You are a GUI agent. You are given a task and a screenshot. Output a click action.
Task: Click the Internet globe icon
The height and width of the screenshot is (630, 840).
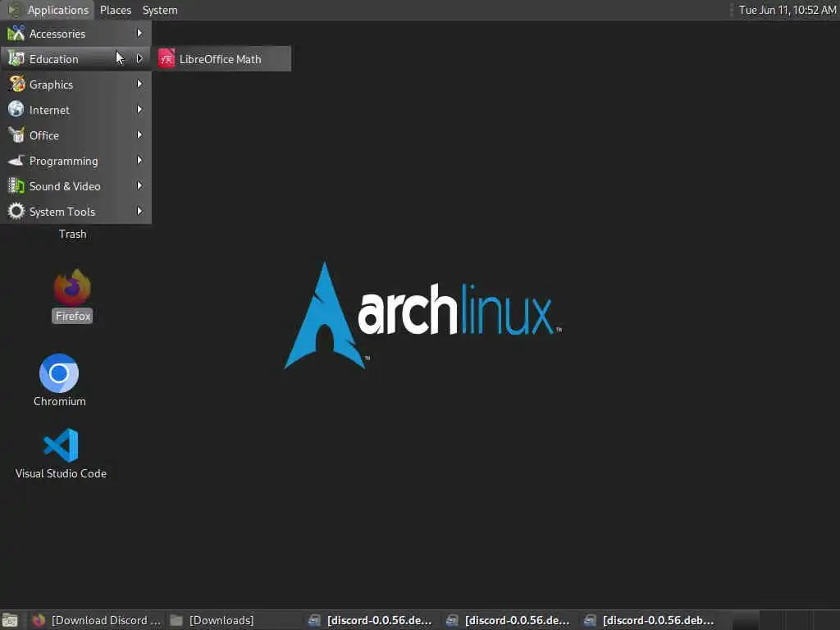16,110
